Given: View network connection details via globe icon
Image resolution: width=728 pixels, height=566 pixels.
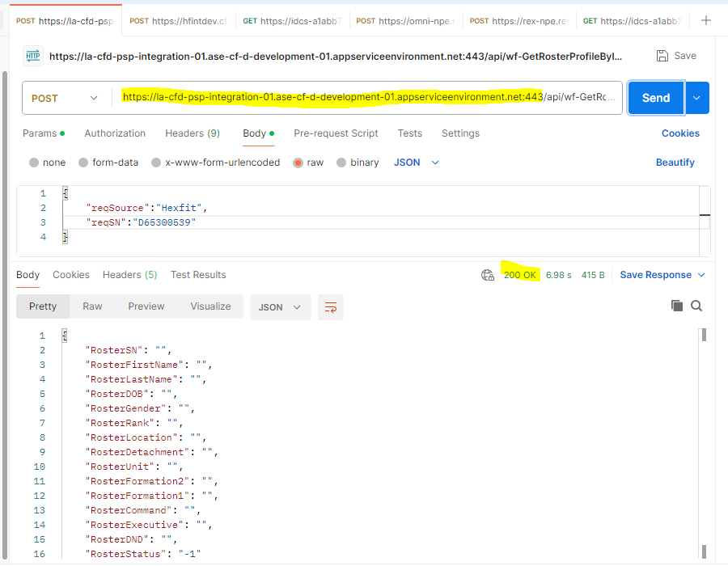Looking at the screenshot, I should pyautogui.click(x=488, y=275).
